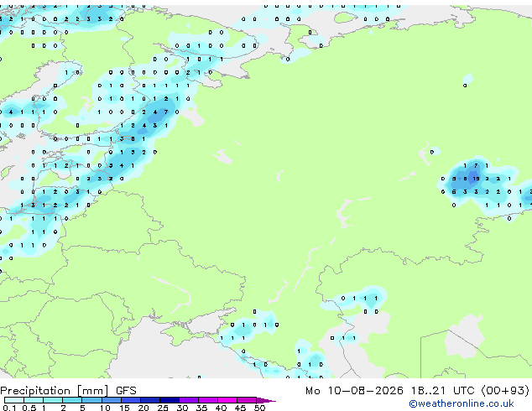Select the 20–25 mm dark blue swatch
Viewport: 532px width, 411px height.
150,400
